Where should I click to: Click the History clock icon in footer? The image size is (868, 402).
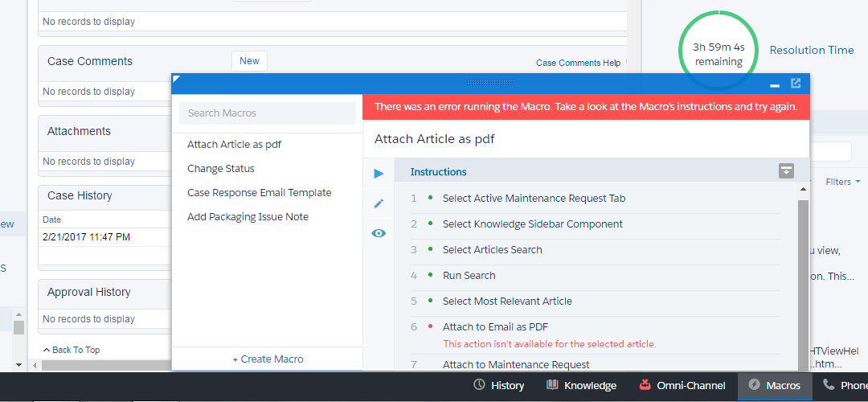(479, 385)
